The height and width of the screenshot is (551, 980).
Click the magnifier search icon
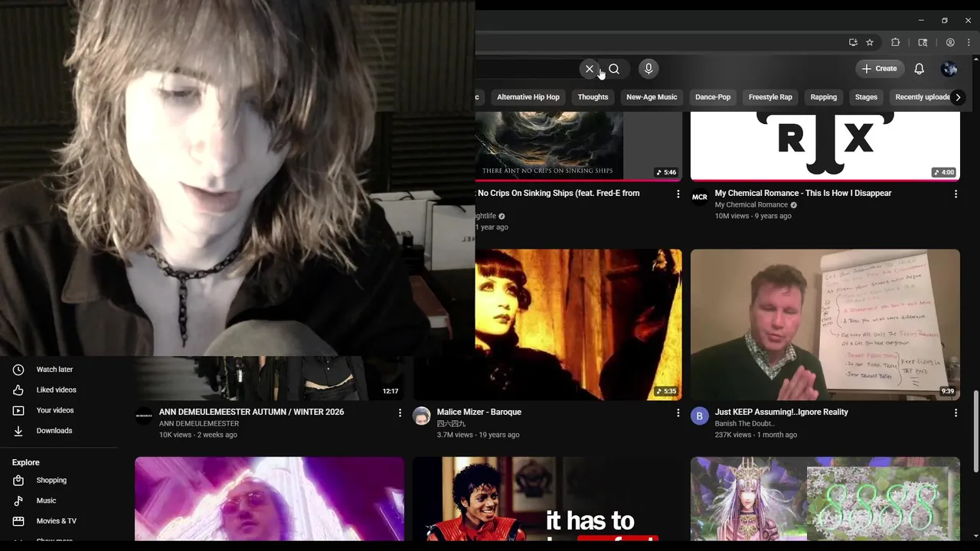click(x=614, y=69)
